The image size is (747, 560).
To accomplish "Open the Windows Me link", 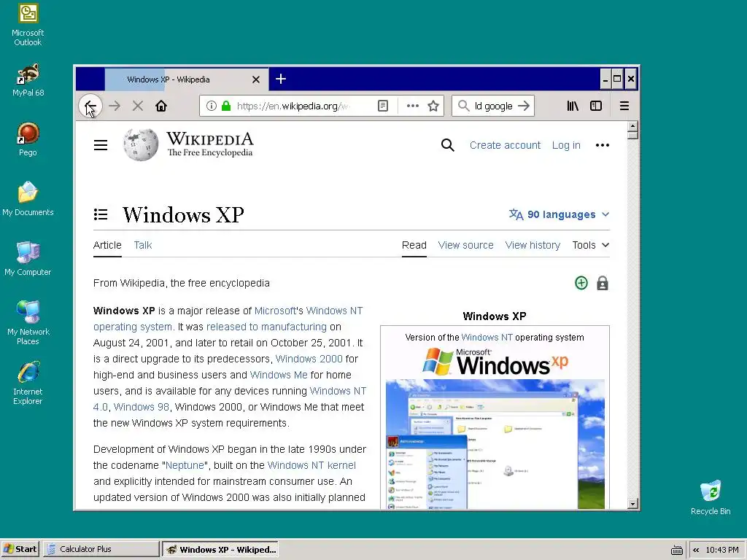I will (x=279, y=376).
